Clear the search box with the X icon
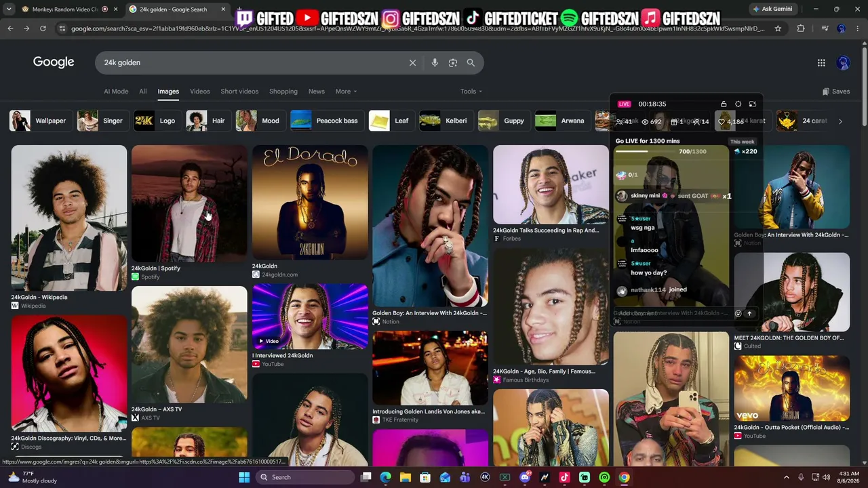Viewport: 868px width, 488px height. 412,62
